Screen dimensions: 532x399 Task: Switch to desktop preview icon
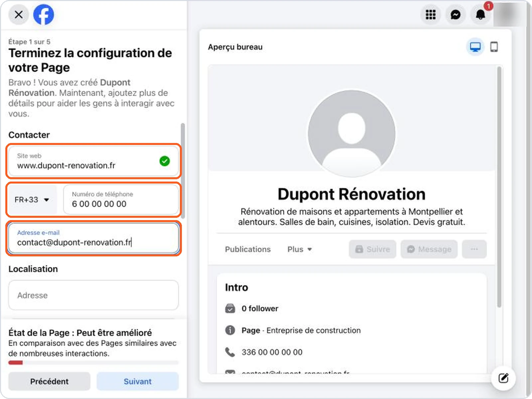475,47
